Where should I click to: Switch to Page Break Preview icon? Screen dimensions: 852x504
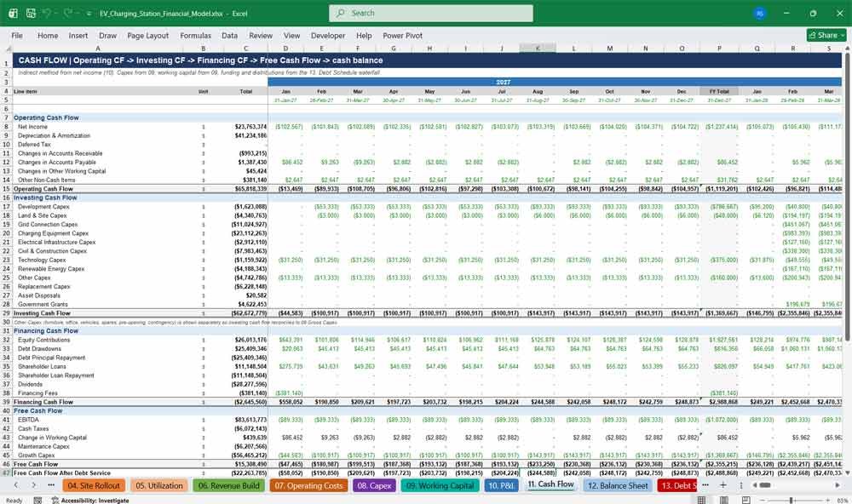tap(746, 500)
